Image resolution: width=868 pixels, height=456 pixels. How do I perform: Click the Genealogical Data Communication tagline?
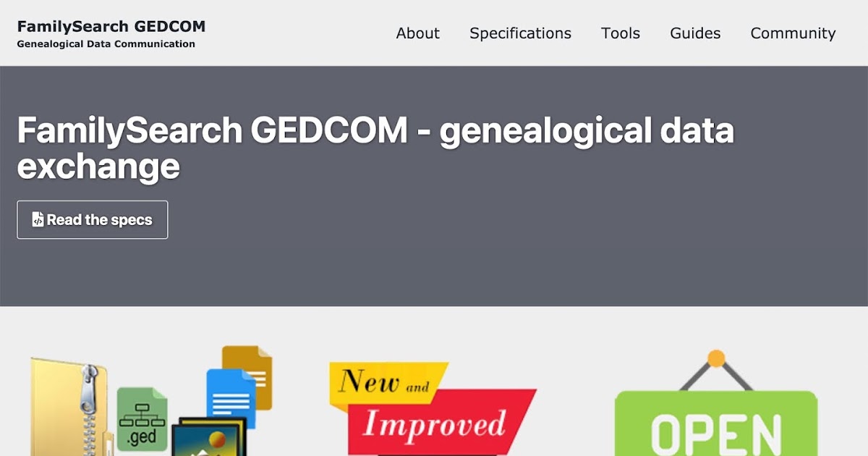click(106, 43)
